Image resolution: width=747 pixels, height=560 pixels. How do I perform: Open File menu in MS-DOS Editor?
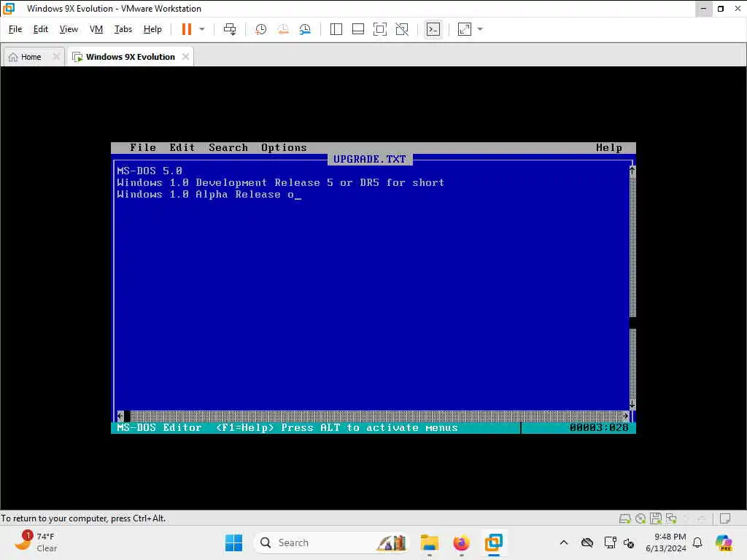143,147
